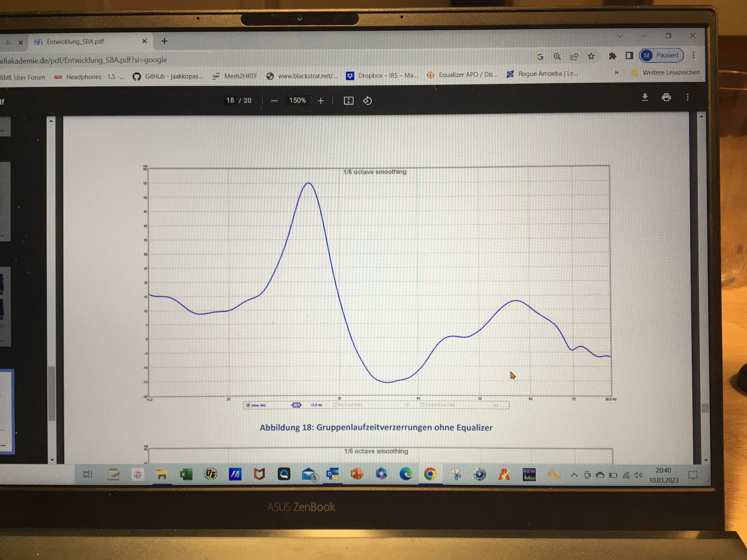Image resolution: width=747 pixels, height=560 pixels.
Task: Open a new browser tab
Action: coord(165,41)
